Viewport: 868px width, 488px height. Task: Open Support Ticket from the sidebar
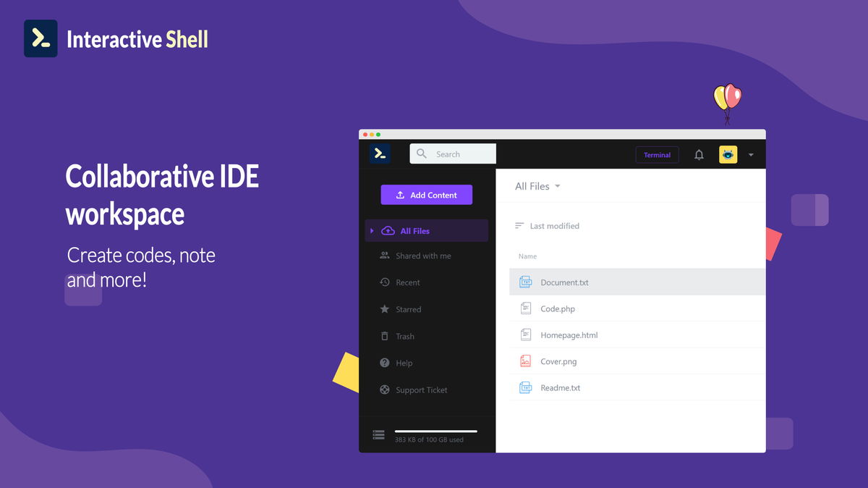click(420, 390)
